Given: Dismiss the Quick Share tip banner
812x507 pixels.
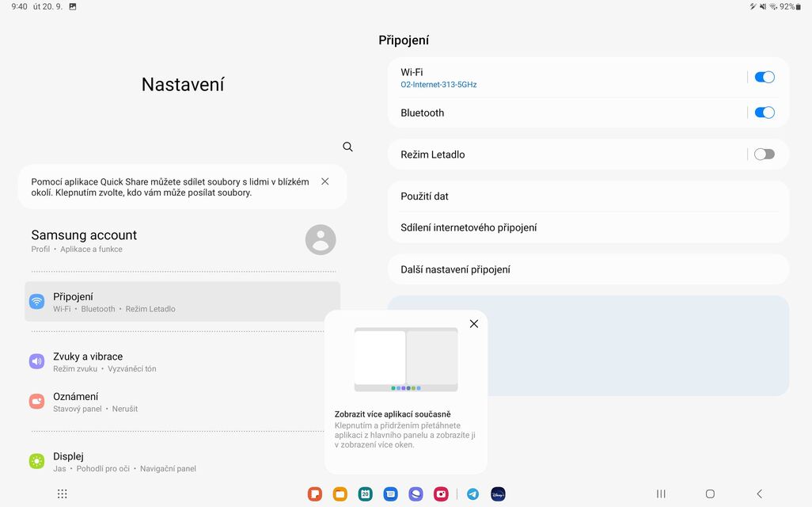Looking at the screenshot, I should (x=325, y=181).
